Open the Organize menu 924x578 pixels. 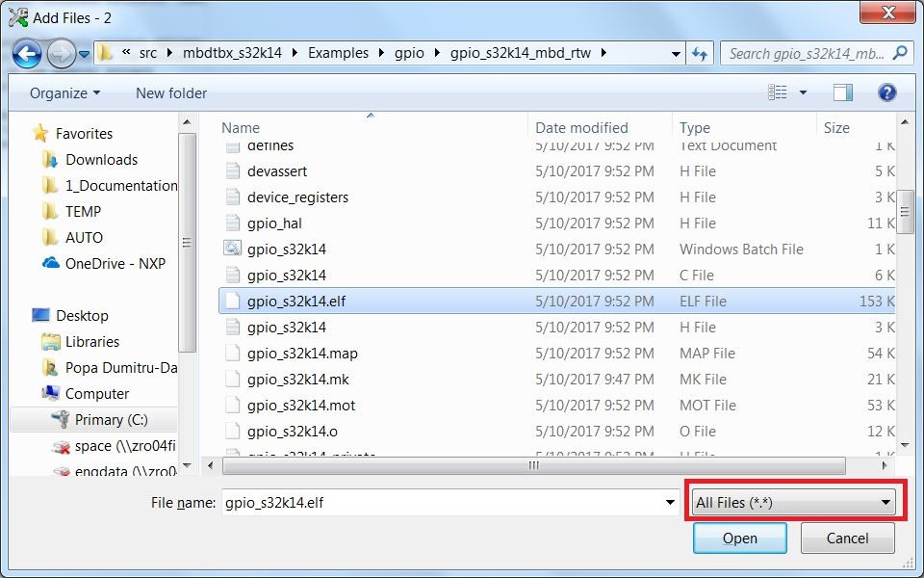click(x=64, y=93)
